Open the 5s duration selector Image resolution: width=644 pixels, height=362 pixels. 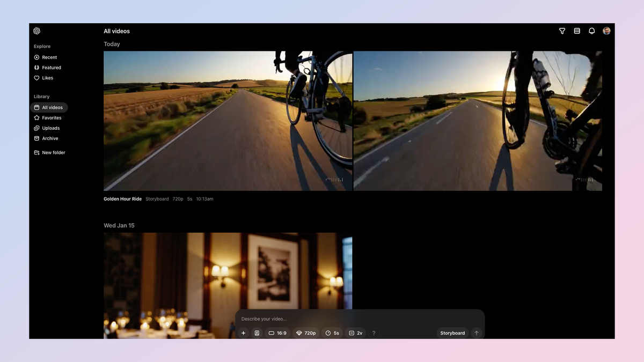(x=332, y=333)
